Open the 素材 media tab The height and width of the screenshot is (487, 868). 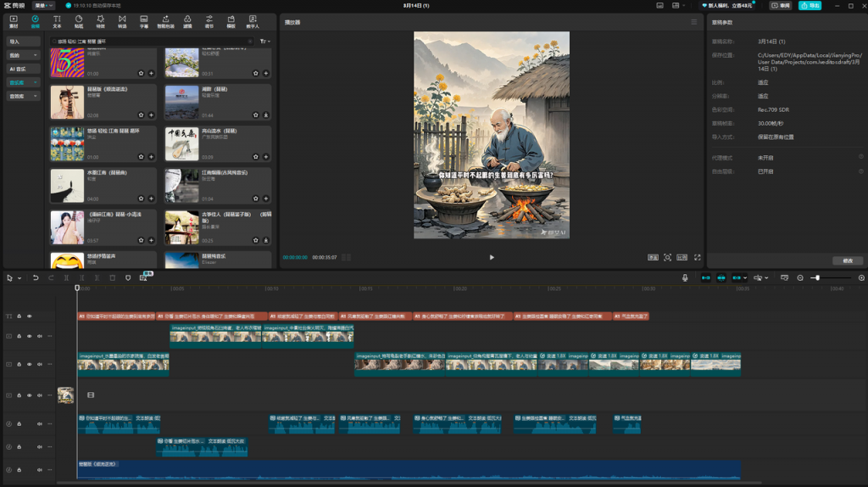(x=14, y=21)
